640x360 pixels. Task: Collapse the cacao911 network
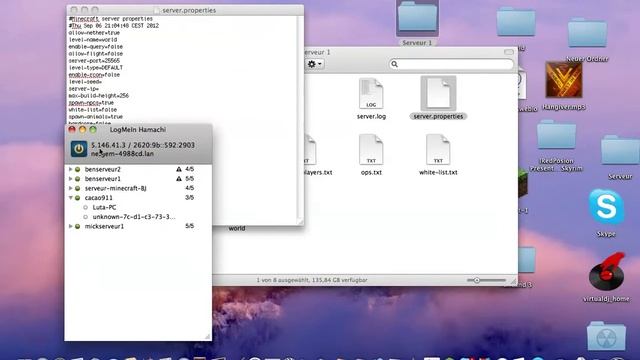71,198
